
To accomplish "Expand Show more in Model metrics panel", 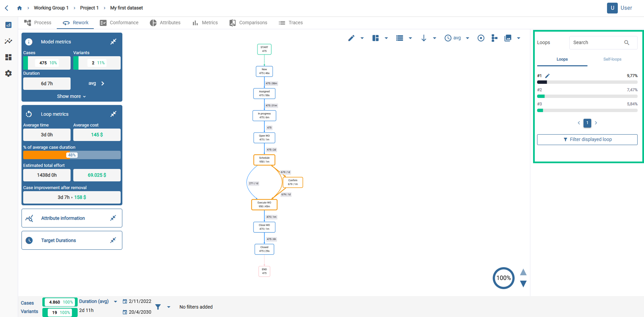I will click(x=71, y=96).
